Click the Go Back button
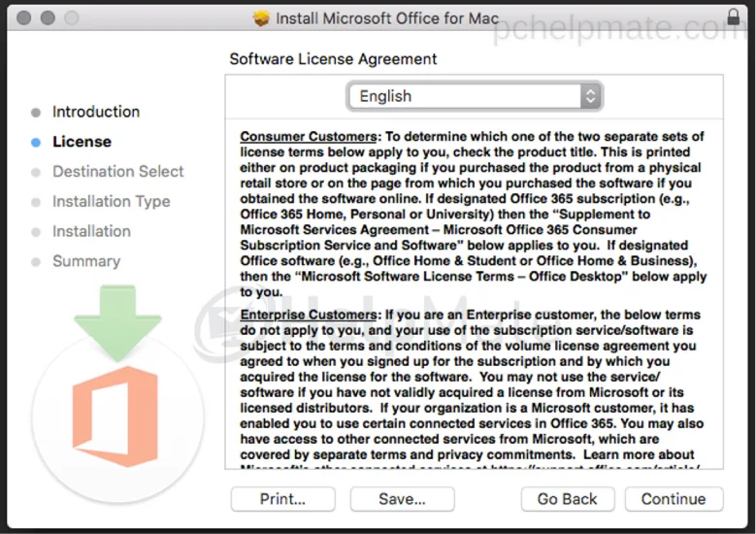The width and height of the screenshot is (756, 534). [568, 499]
